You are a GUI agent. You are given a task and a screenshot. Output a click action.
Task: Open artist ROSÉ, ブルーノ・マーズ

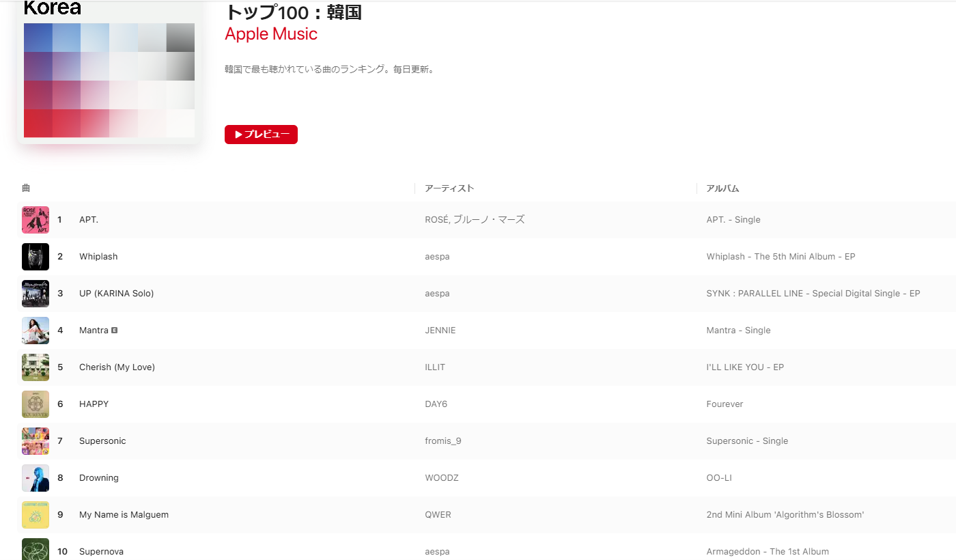point(475,220)
